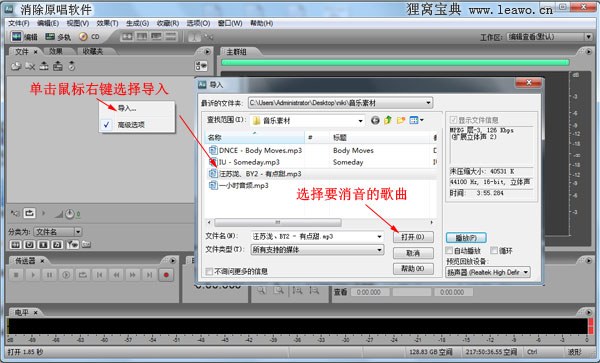Open the 工作区 workspace dropdown
The width and height of the screenshot is (600, 363).
click(x=589, y=37)
